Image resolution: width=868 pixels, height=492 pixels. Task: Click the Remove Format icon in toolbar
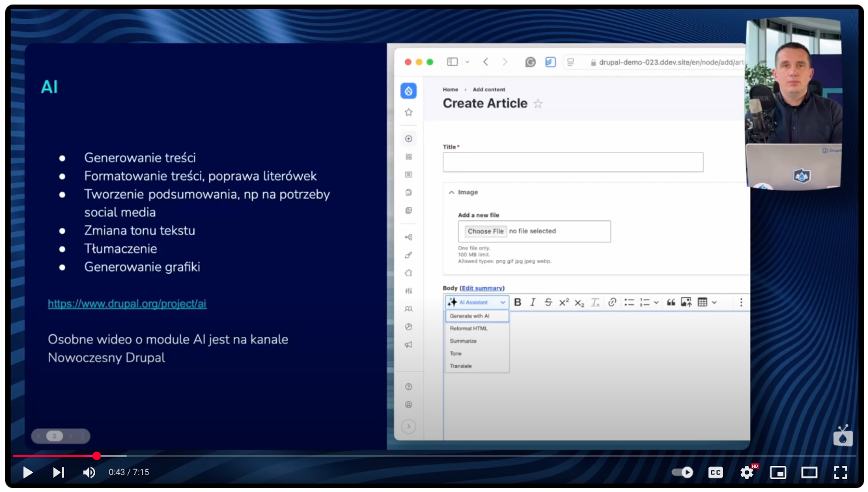coord(595,302)
